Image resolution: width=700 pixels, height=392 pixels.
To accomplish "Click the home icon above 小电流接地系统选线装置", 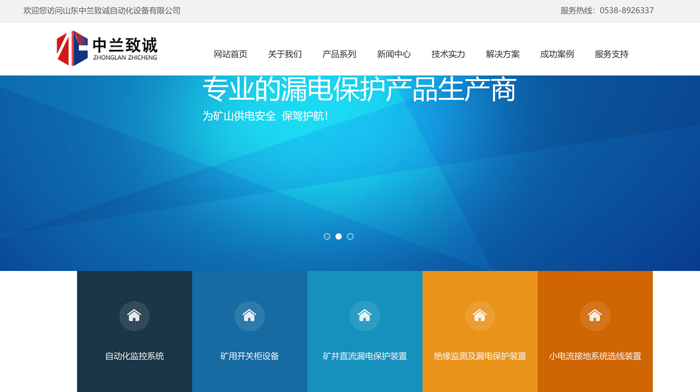I will [x=595, y=316].
